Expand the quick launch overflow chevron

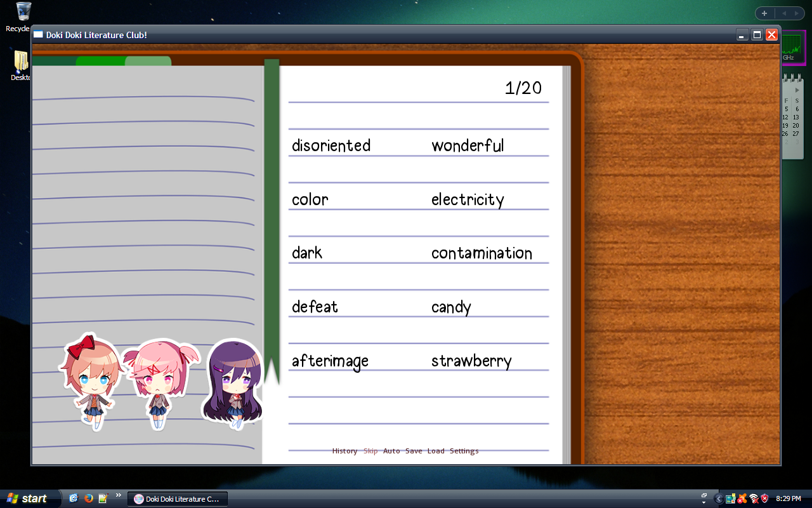coord(118,496)
